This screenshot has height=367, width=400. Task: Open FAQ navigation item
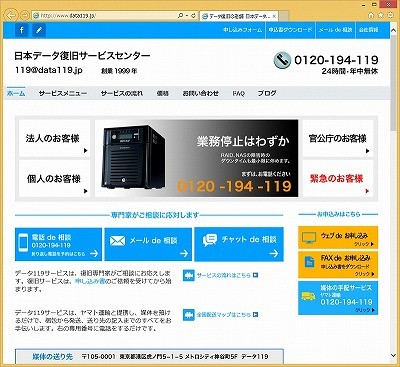click(239, 94)
